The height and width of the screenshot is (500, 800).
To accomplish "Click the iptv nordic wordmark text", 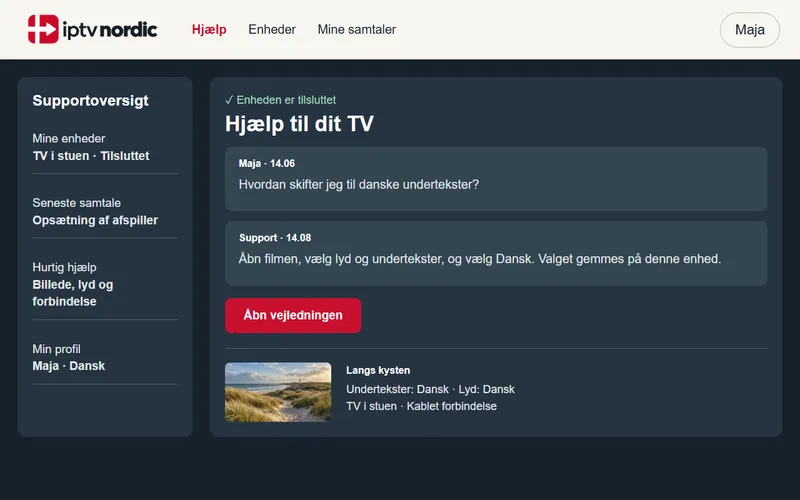I will coord(110,30).
